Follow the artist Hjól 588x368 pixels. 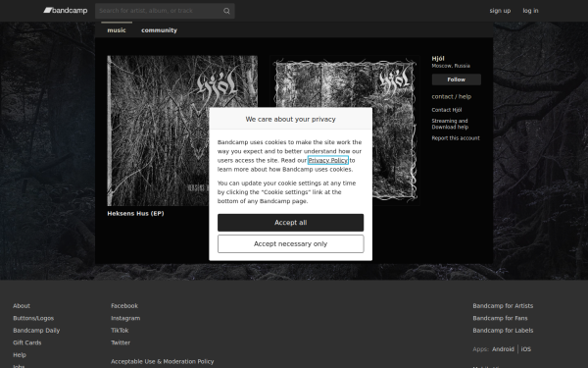(x=457, y=79)
